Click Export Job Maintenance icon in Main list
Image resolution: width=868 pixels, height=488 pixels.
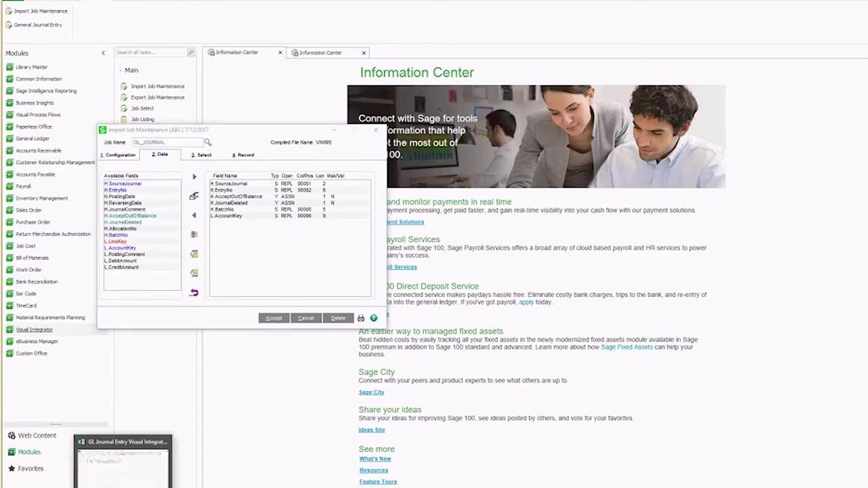124,97
